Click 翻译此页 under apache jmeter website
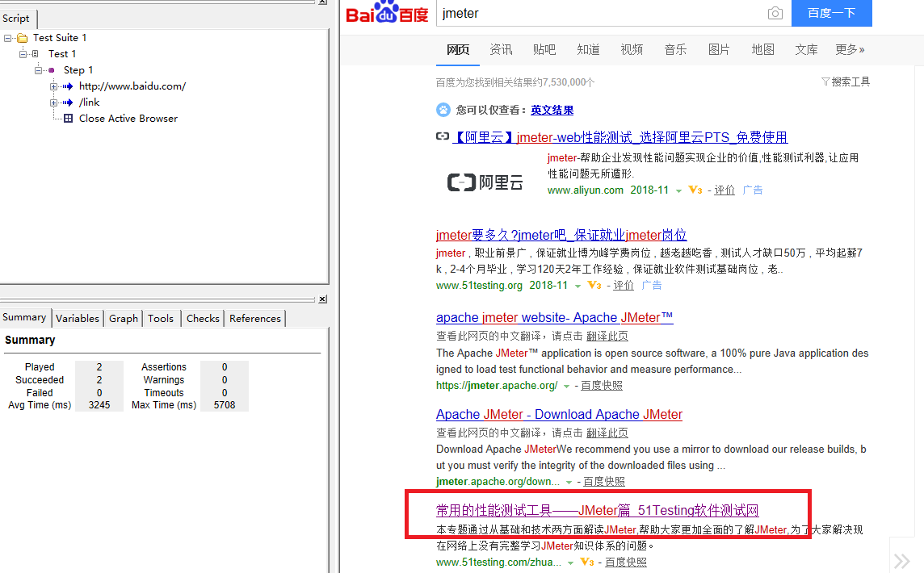The height and width of the screenshot is (573, 924). coord(607,336)
